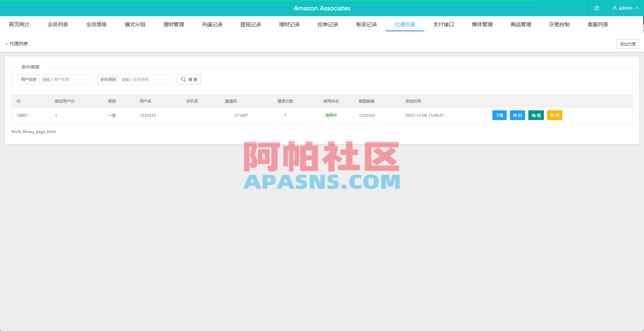Open 商品管理 tab
644x331 pixels.
521,25
